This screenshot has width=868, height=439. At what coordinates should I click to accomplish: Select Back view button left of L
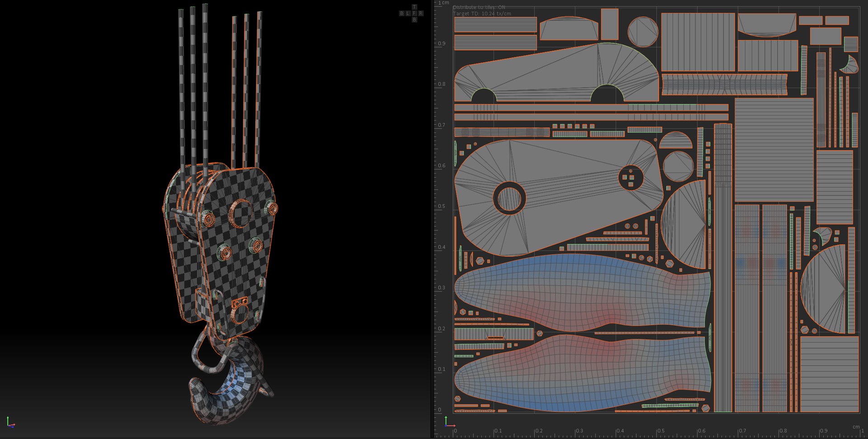[401, 14]
